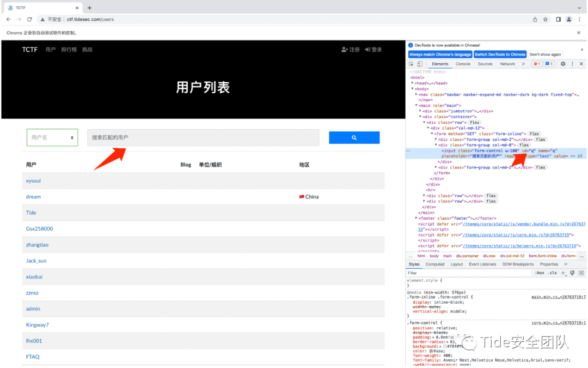588x368 pixels.
Task: Activate the DevTools inspect element picker icon
Action: click(x=412, y=64)
